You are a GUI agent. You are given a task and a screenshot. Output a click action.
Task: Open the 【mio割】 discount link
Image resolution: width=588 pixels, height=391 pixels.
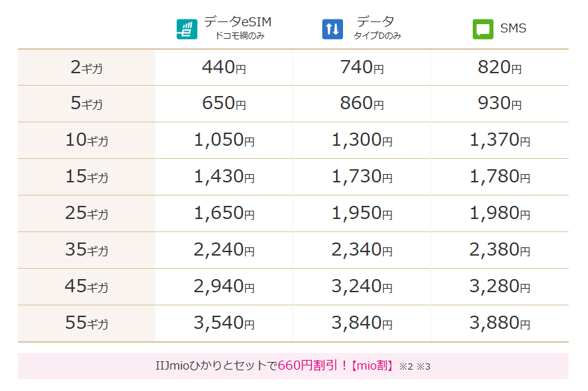[x=373, y=366]
